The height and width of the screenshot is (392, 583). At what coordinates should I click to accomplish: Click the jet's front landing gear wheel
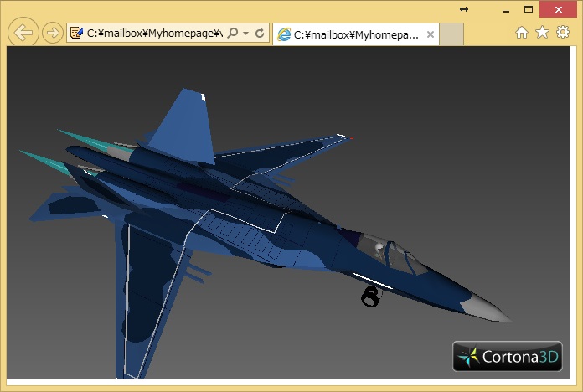pyautogui.click(x=370, y=296)
